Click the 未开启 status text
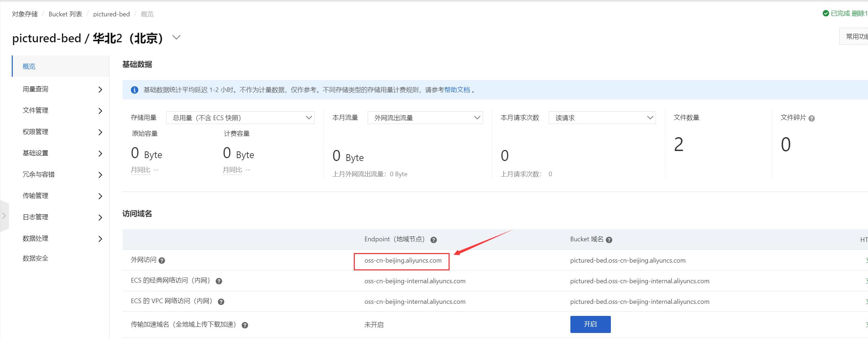The image size is (868, 339). click(374, 325)
